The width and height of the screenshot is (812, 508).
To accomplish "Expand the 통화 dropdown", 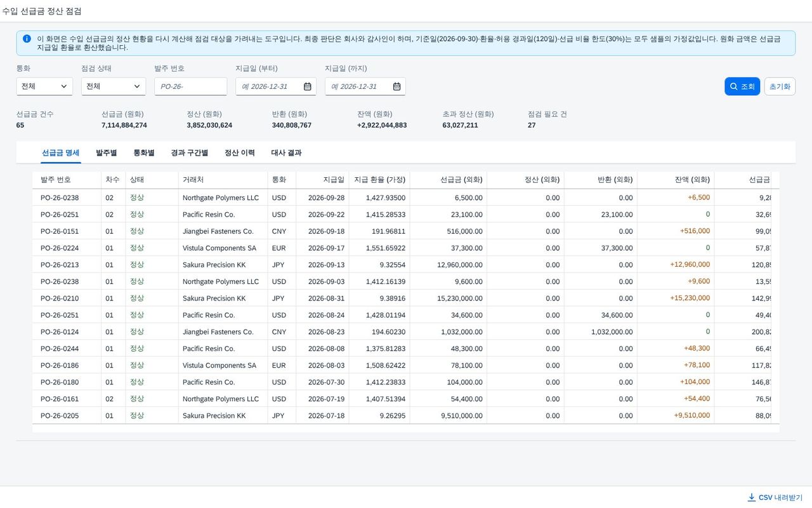I will point(44,86).
